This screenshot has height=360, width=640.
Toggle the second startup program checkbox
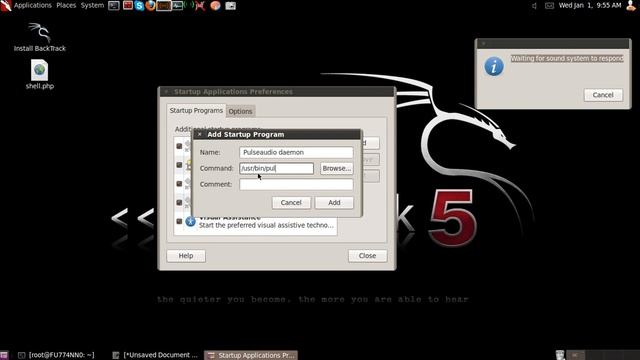tap(179, 164)
